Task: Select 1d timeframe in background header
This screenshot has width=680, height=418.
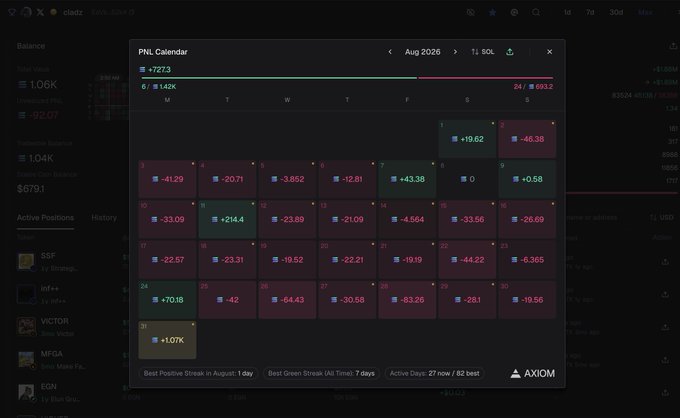Action: coord(567,12)
